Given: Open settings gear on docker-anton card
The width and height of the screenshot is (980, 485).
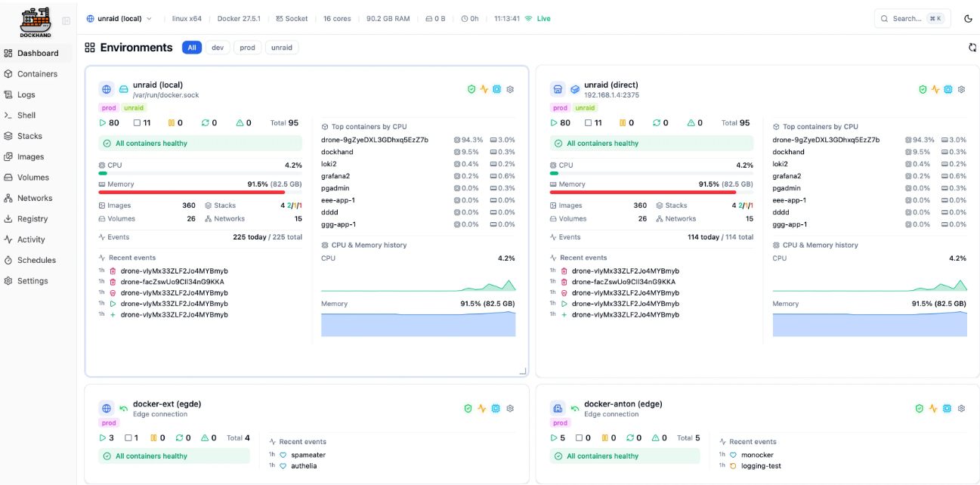Looking at the screenshot, I should click(961, 409).
